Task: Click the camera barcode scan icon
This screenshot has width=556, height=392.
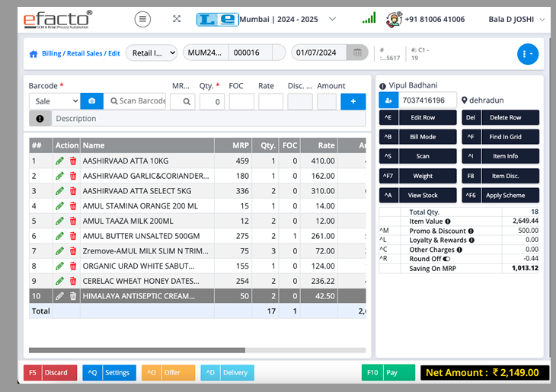Action: [x=92, y=101]
